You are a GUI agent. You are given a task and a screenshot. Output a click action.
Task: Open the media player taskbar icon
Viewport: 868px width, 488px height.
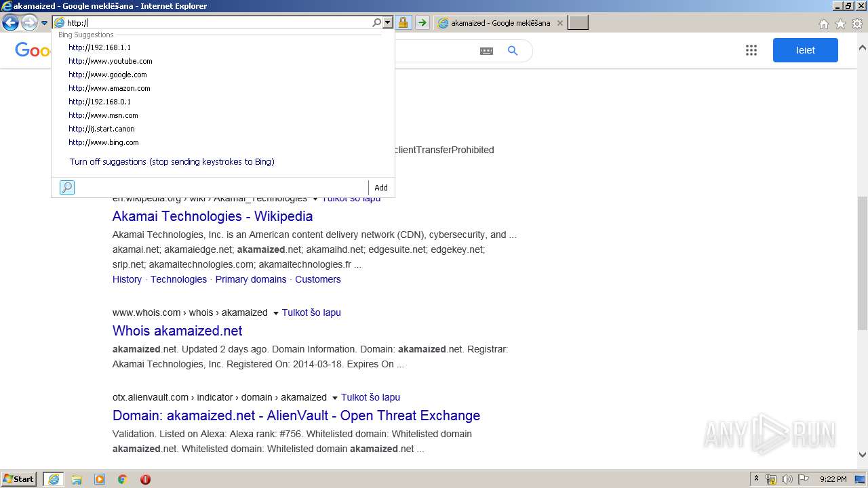click(x=100, y=479)
